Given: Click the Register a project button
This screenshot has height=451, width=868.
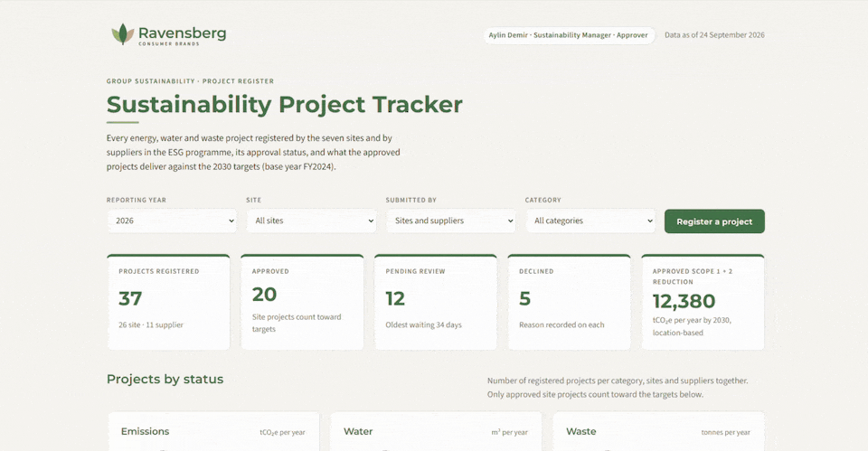Looking at the screenshot, I should (x=714, y=221).
